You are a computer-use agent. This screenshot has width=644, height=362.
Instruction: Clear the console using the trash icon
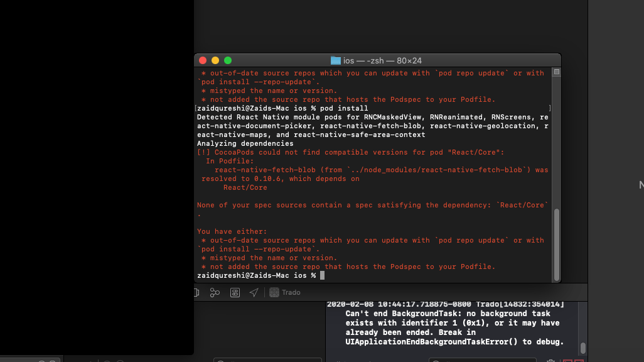coord(550,360)
